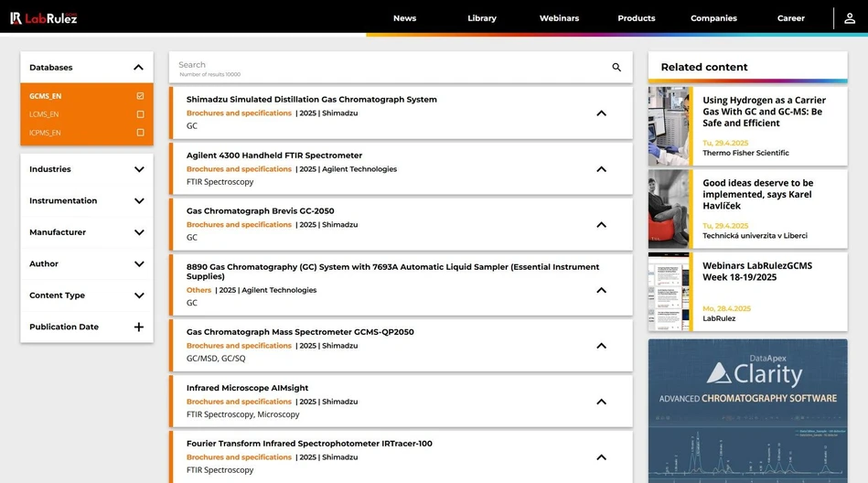Uncheck the GCMS_EN database checkbox
The width and height of the screenshot is (868, 483).
pos(140,96)
